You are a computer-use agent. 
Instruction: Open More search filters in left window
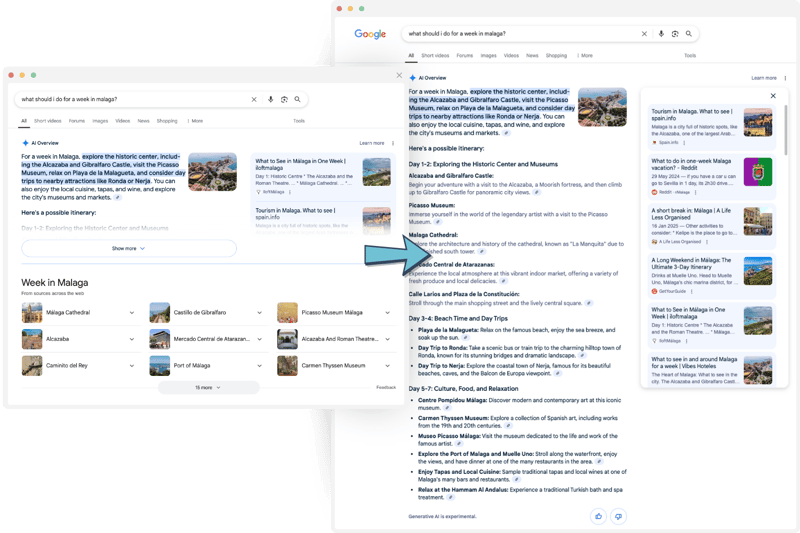coord(195,121)
